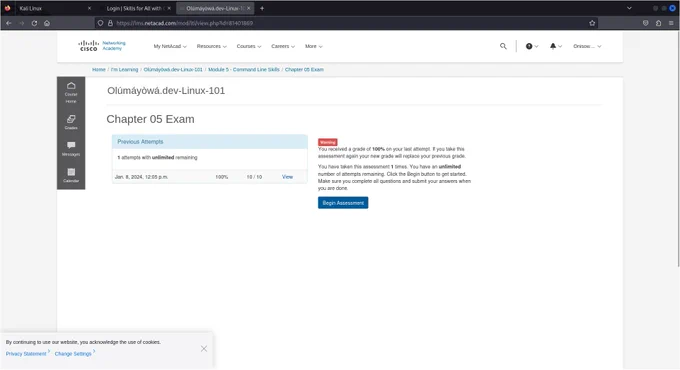The image size is (680, 370).
Task: Click the Olúmáyòwá.dev-Linux-101 breadcrumb
Action: tap(173, 69)
